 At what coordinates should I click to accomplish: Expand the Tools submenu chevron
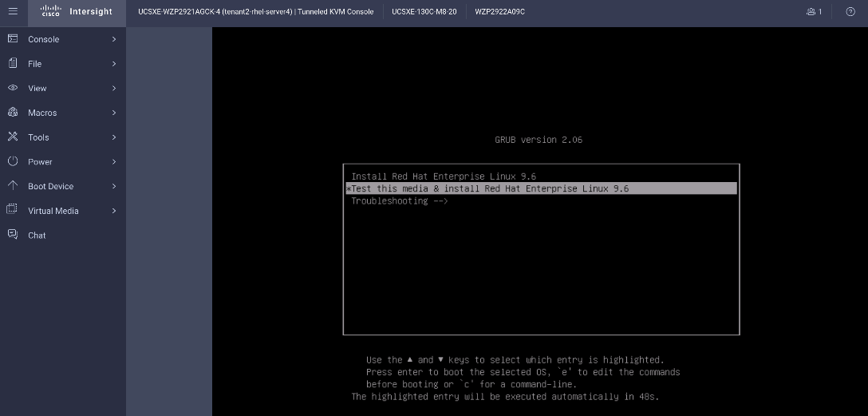click(114, 137)
